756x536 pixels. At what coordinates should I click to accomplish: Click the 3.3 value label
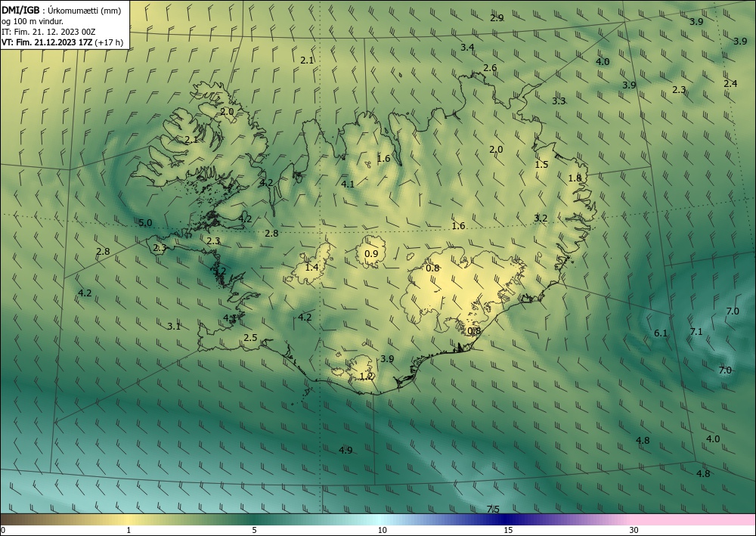559,101
